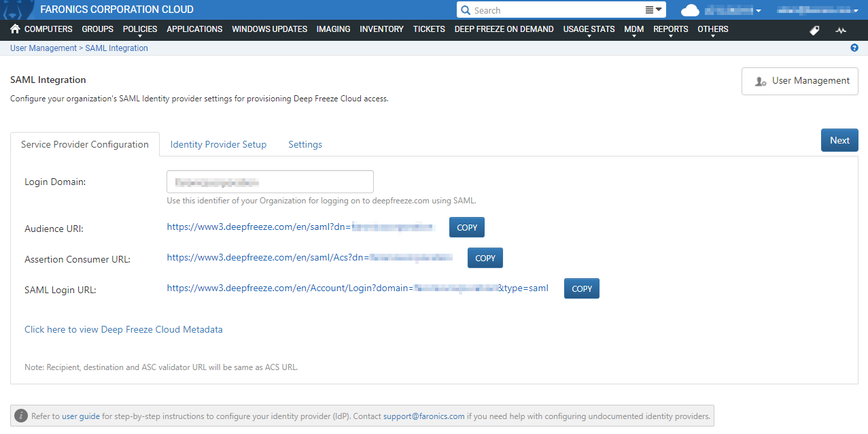This screenshot has height=434, width=868.
Task: Click the Login Domain label
Action: coord(55,182)
